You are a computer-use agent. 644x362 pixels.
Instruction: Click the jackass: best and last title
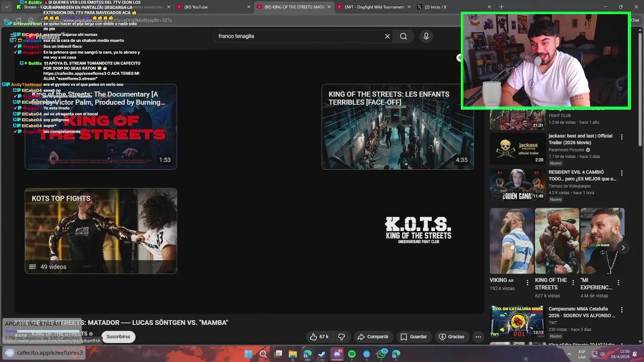pyautogui.click(x=581, y=139)
